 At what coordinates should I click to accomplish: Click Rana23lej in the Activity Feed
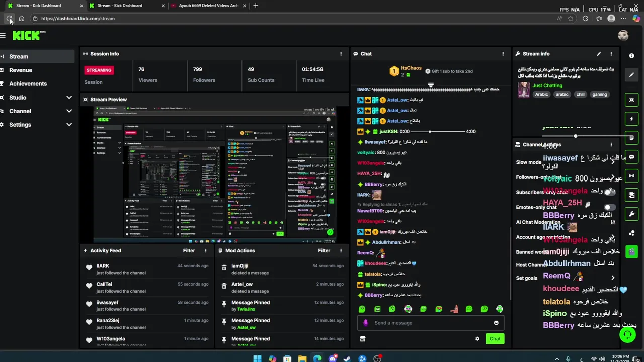click(108, 320)
